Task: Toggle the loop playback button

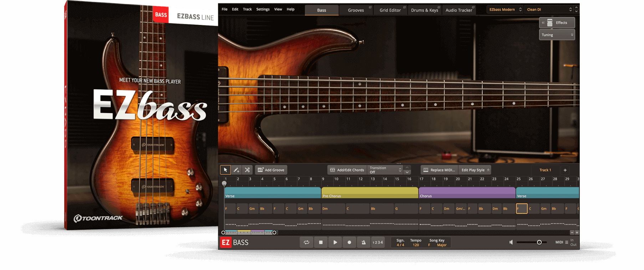Action: [306, 243]
